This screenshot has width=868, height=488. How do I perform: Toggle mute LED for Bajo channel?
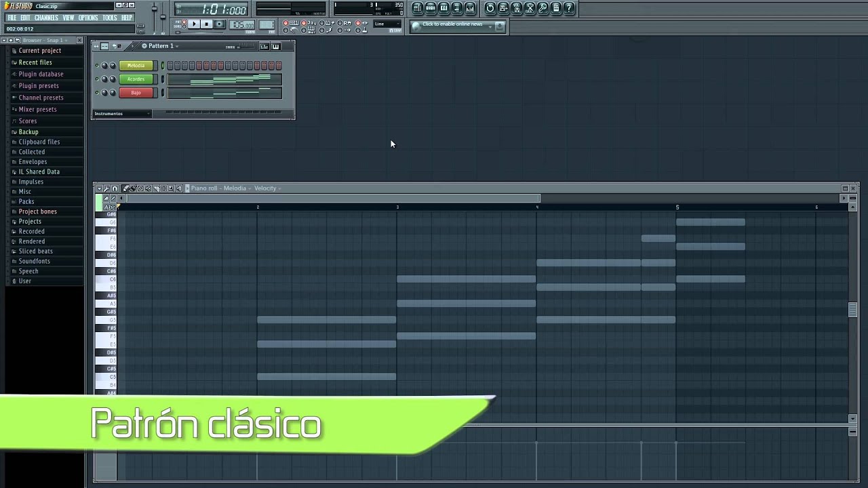coord(97,92)
